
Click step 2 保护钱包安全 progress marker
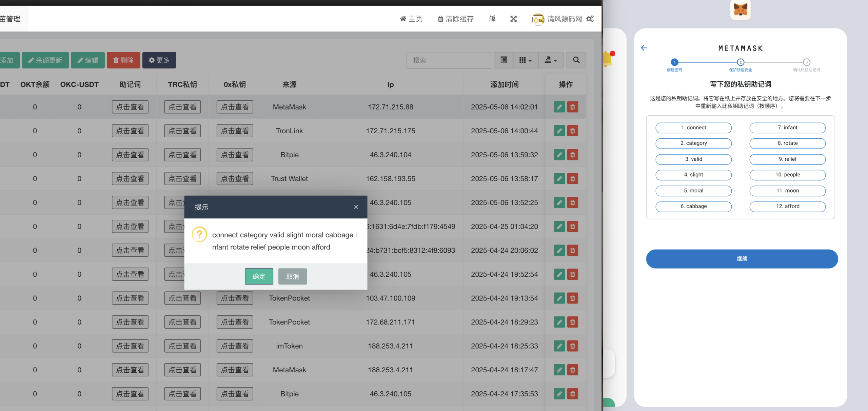click(741, 62)
